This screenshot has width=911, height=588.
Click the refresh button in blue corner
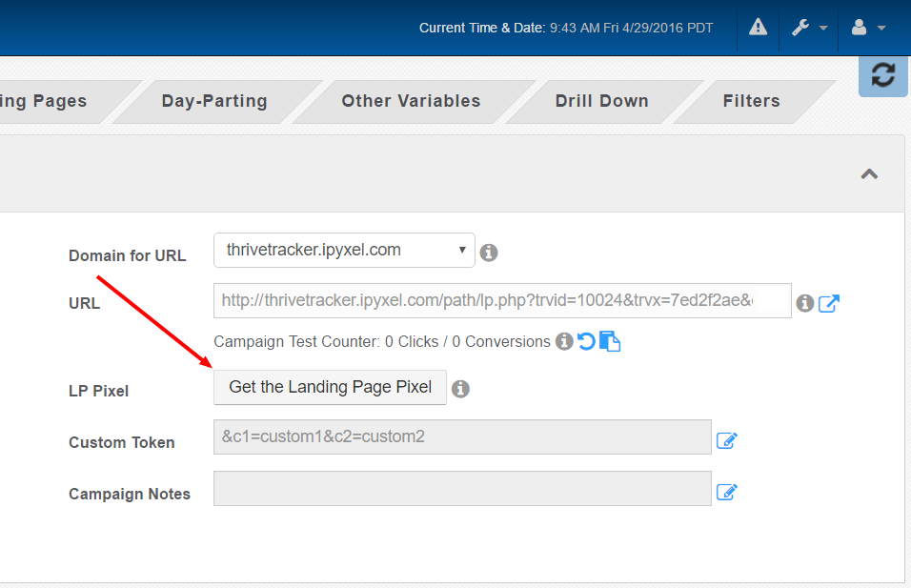(883, 75)
